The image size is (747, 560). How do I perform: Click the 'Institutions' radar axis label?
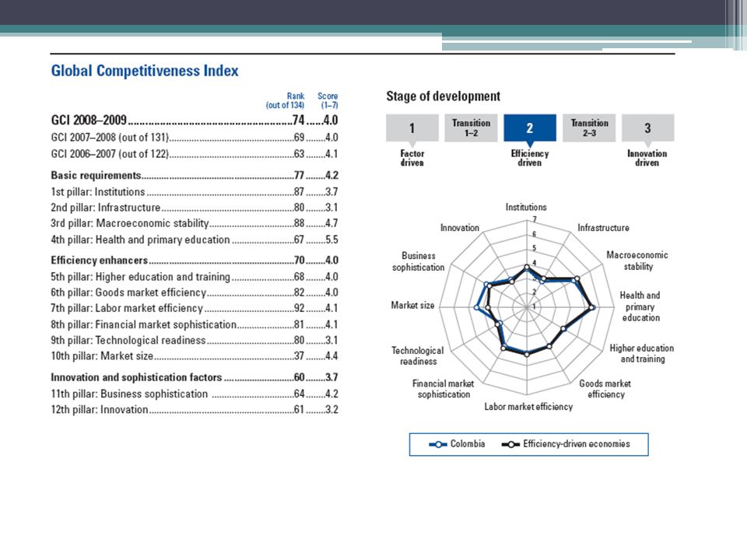[x=526, y=207]
